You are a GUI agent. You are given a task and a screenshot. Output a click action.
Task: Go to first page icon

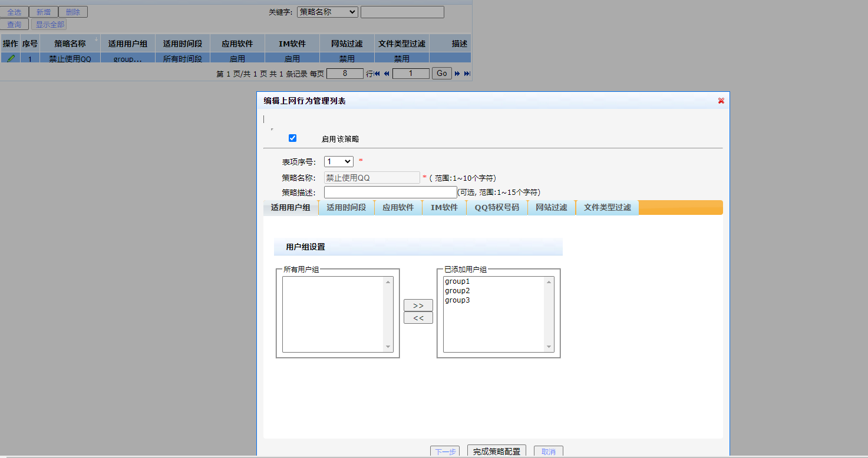tap(377, 74)
